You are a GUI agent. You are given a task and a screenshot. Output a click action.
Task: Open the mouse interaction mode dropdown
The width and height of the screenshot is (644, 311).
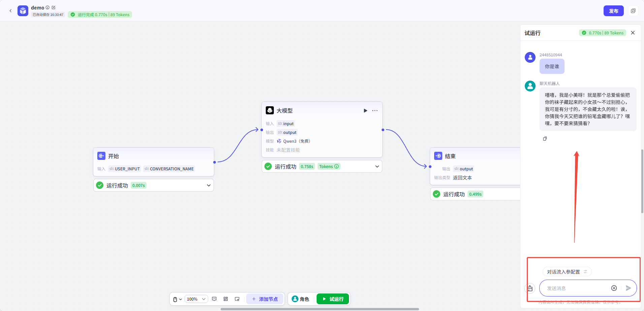point(177,299)
